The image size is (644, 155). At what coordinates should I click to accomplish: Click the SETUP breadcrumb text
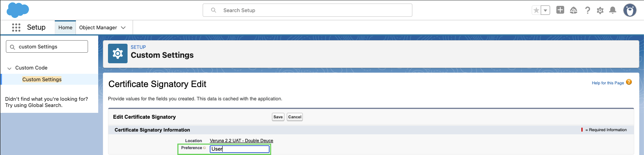[x=138, y=47]
